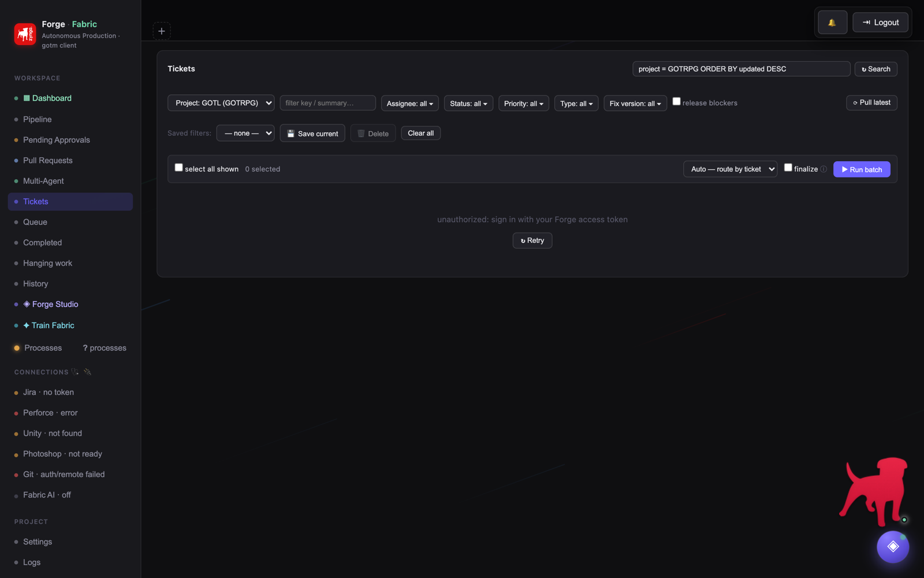
Task: Open Pending Approvals
Action: [70, 140]
